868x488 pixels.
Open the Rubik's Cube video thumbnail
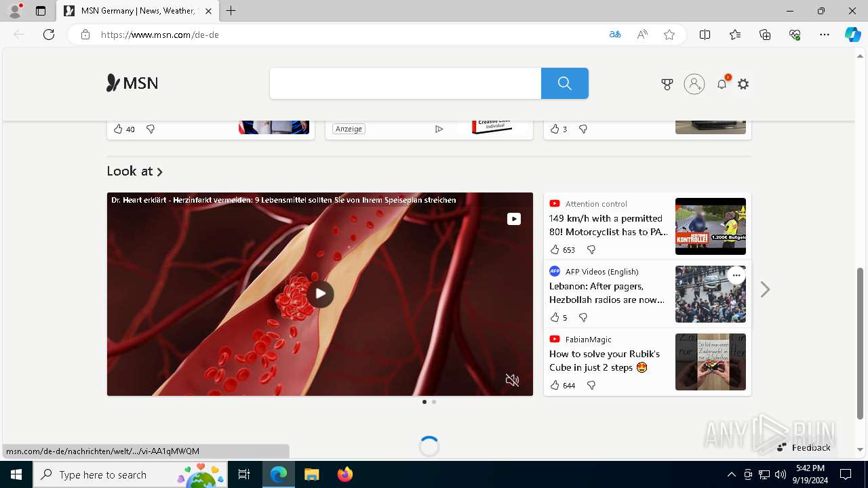pos(711,362)
